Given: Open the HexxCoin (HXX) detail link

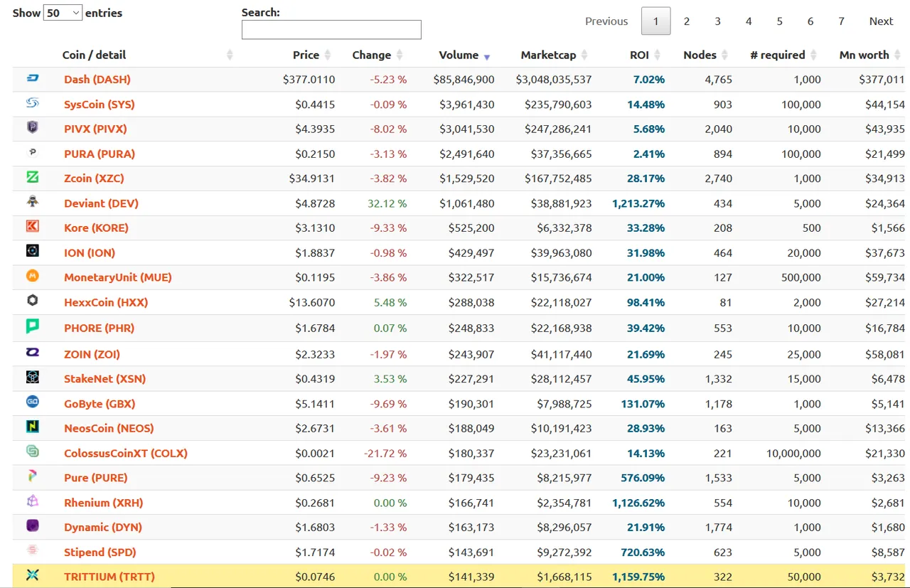Looking at the screenshot, I should [106, 302].
